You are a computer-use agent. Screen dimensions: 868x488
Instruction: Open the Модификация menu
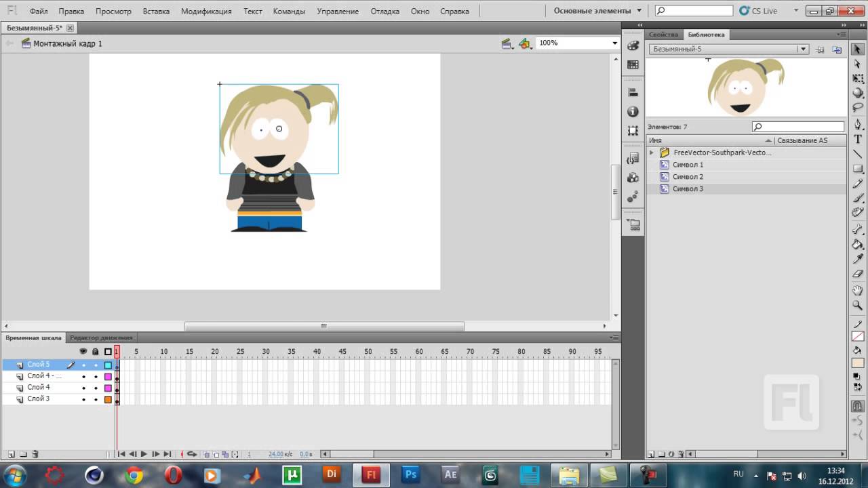coord(206,12)
